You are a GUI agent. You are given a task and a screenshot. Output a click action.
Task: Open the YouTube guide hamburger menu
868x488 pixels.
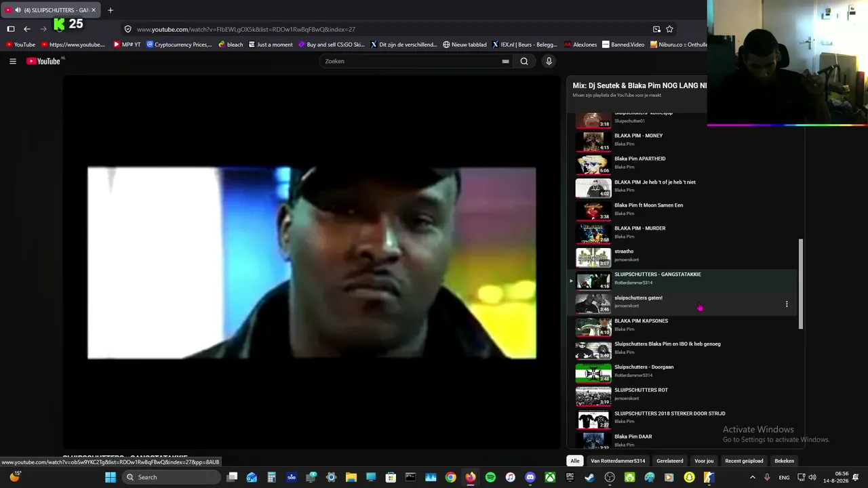pos(13,61)
